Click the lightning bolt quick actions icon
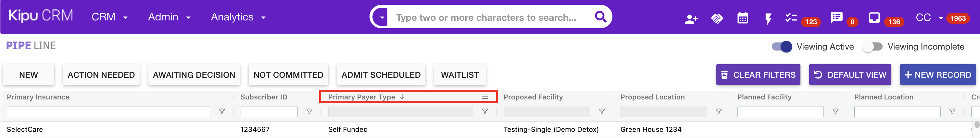The image size is (980, 138). click(769, 18)
